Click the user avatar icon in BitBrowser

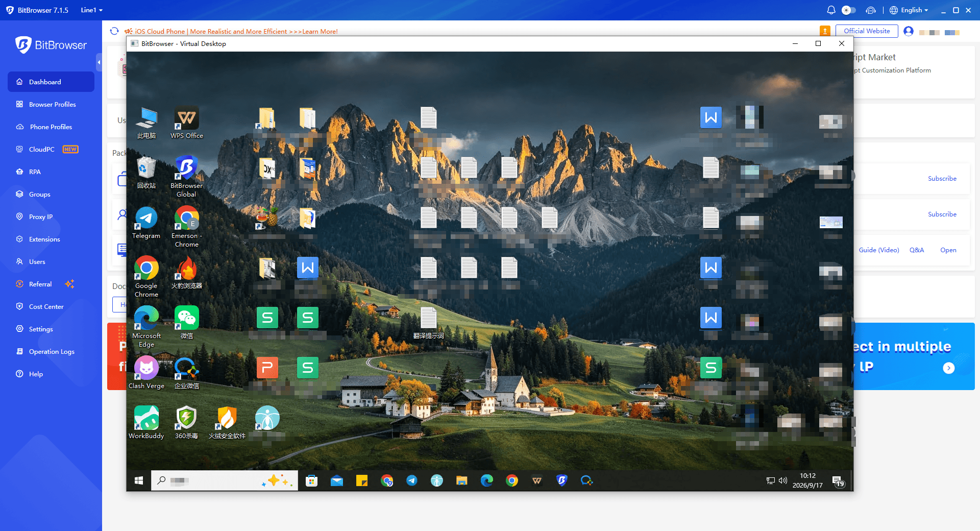click(909, 31)
